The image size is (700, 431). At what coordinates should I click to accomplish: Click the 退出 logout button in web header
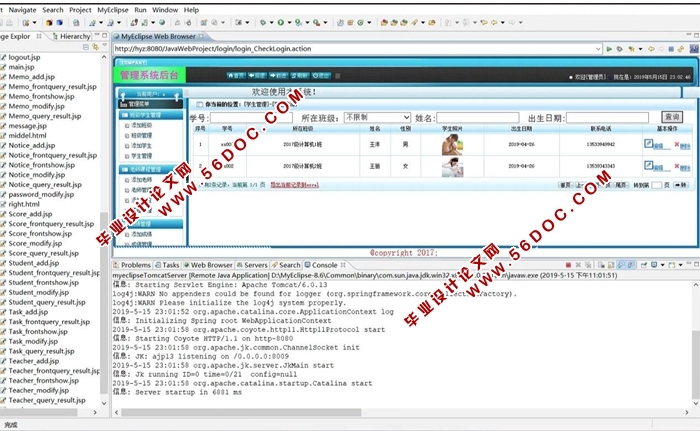pos(321,75)
